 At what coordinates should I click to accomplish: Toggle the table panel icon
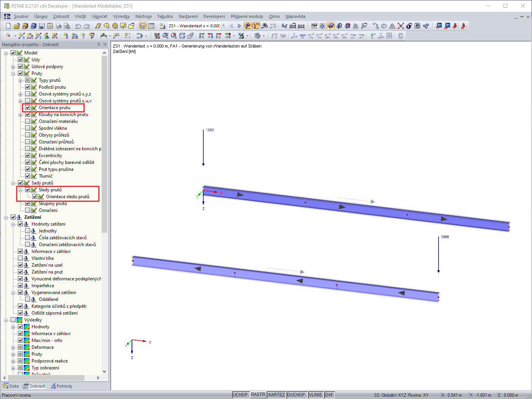click(x=151, y=26)
